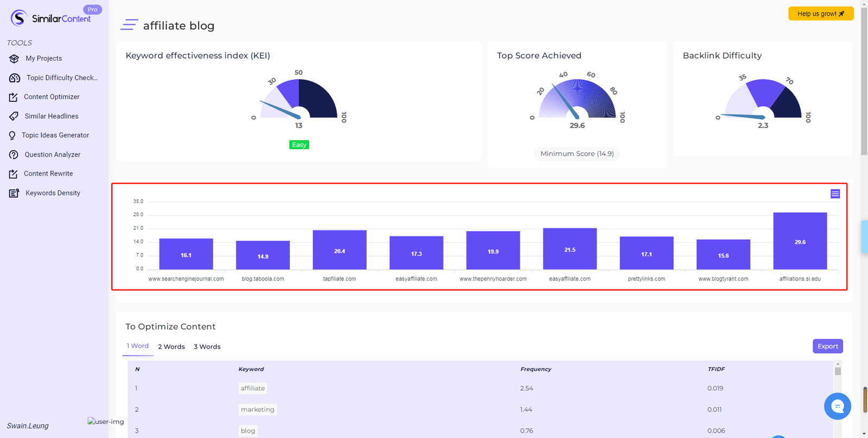
Task: Click the tapfiliate.com bar 20.4
Action: (x=340, y=250)
